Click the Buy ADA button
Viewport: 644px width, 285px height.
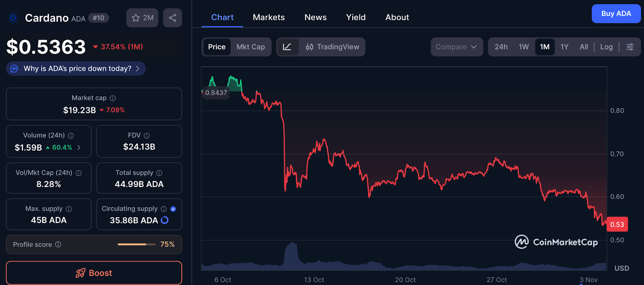(616, 14)
